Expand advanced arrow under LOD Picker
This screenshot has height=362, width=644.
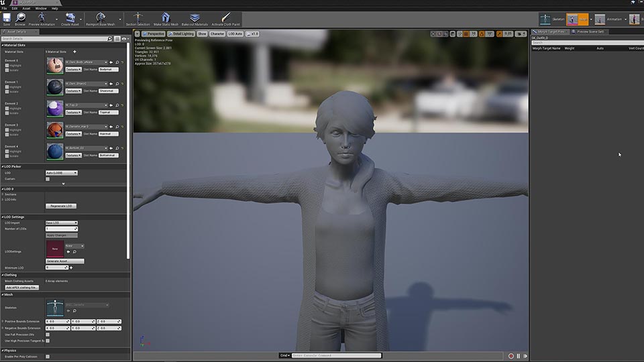click(x=63, y=184)
